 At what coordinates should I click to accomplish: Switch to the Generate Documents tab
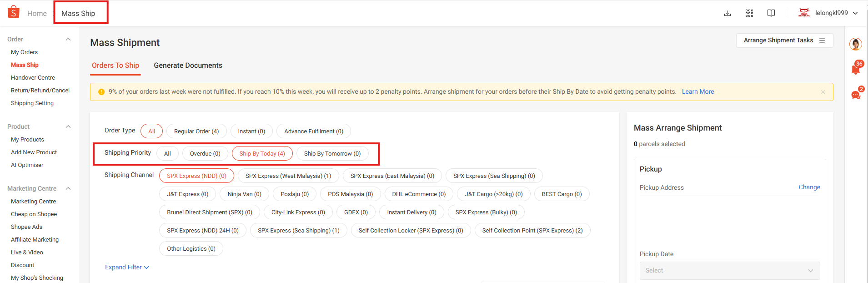tap(188, 66)
